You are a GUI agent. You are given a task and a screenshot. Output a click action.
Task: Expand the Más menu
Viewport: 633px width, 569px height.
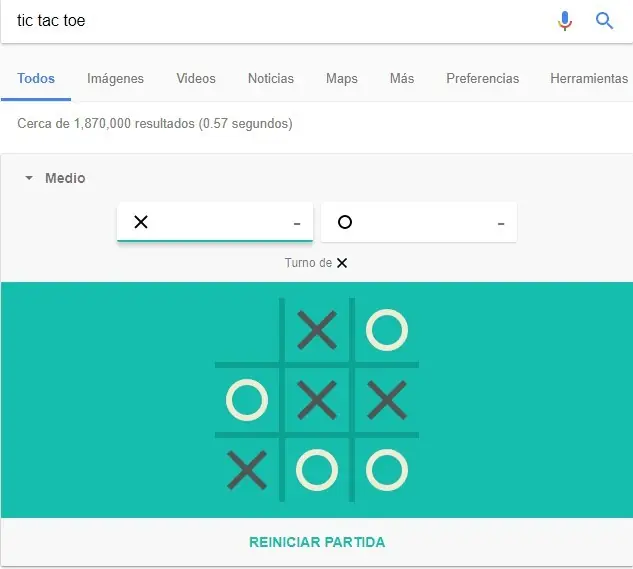click(402, 79)
